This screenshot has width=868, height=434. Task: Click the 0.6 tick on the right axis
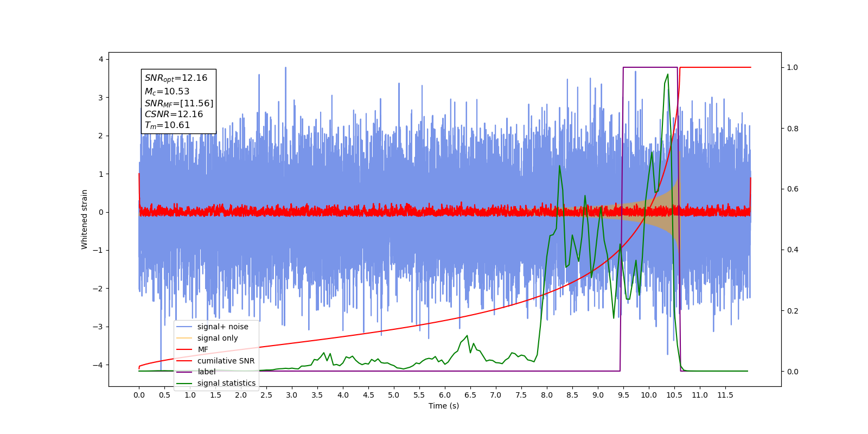point(793,189)
